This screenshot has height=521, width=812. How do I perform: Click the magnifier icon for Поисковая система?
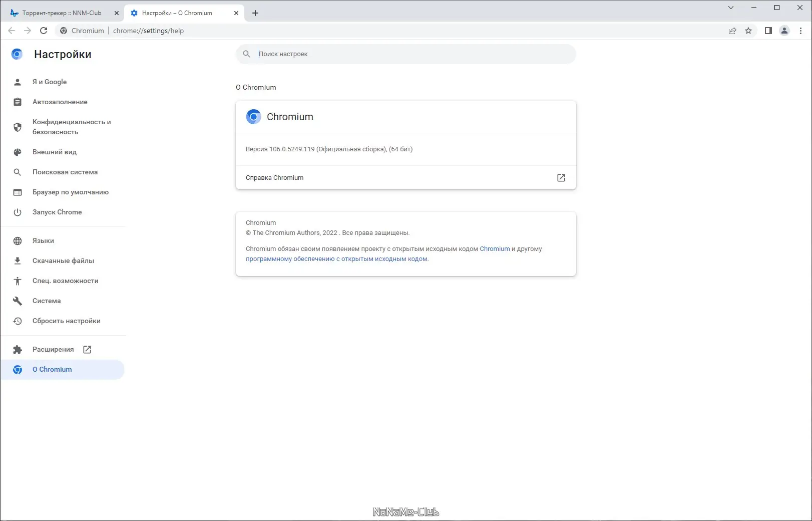point(18,172)
